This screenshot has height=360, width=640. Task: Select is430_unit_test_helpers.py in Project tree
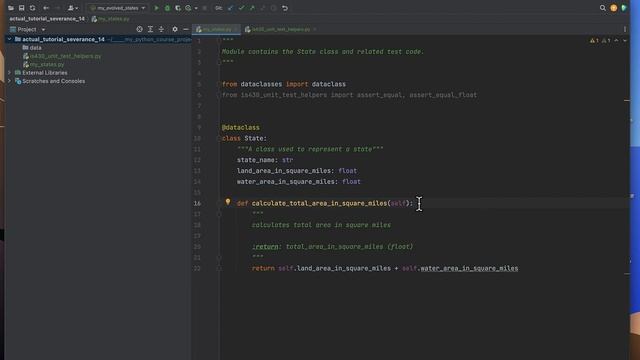[x=65, y=56]
